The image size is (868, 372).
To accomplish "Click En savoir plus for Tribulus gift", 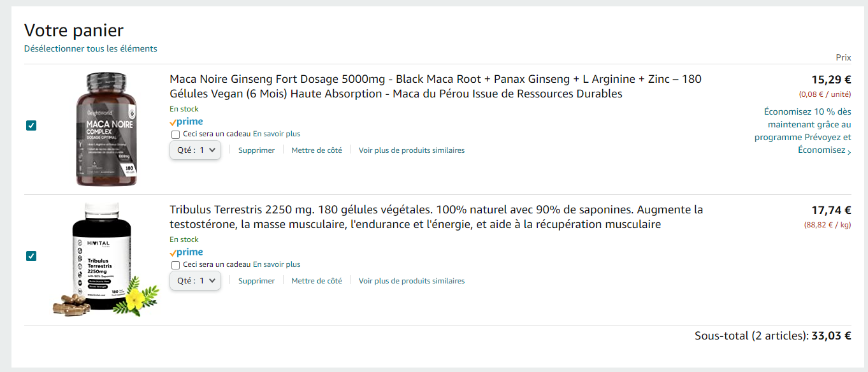I will (277, 265).
